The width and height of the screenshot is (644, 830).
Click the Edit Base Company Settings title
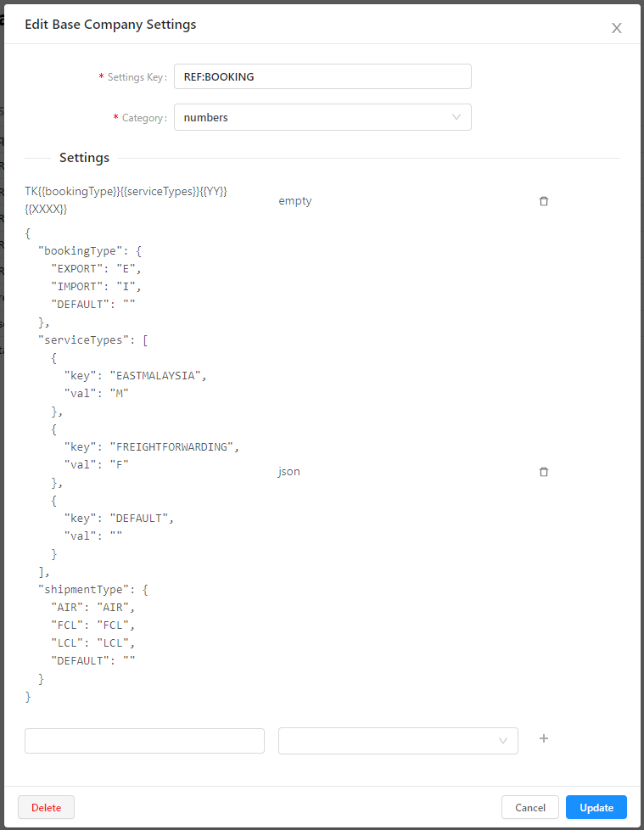coord(110,25)
